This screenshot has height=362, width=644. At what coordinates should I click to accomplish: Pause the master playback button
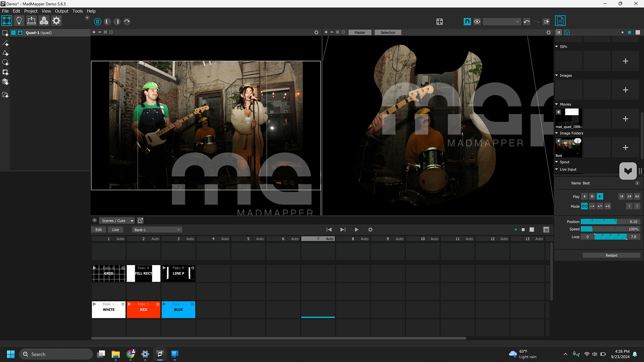[98, 21]
